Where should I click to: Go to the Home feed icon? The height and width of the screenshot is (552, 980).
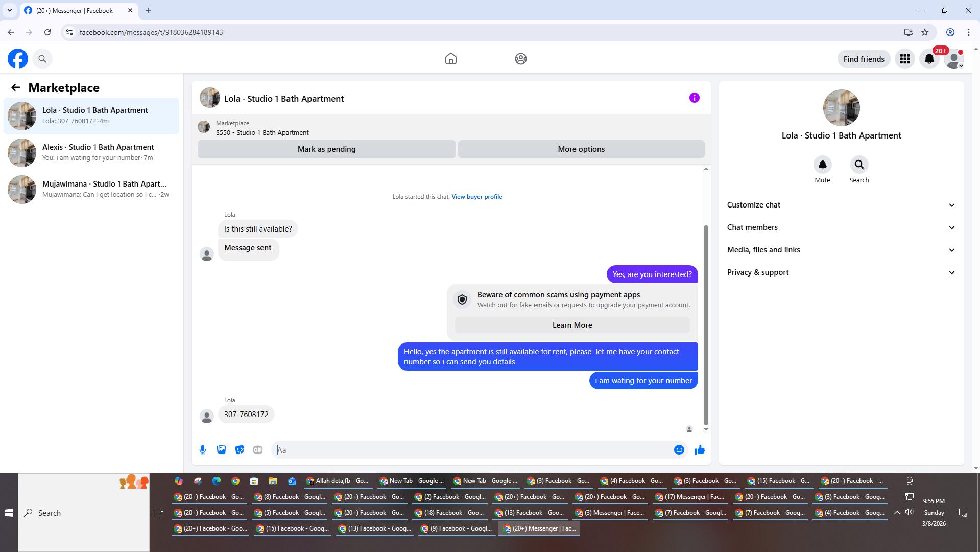(450, 59)
